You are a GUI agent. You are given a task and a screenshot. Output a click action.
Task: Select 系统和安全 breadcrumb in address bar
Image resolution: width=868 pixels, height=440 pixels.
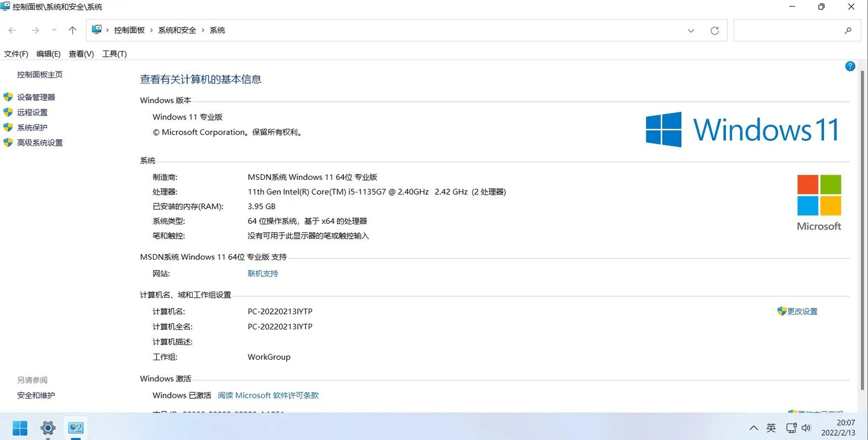(177, 30)
